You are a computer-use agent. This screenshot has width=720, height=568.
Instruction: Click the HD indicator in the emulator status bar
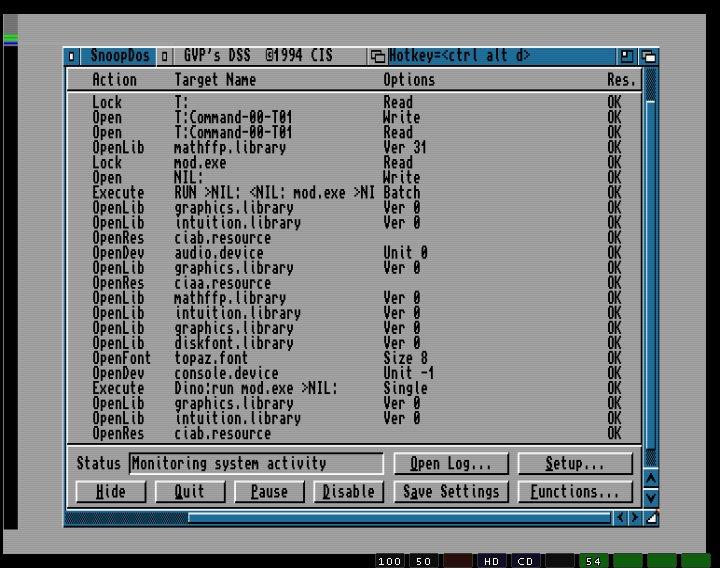point(491,561)
